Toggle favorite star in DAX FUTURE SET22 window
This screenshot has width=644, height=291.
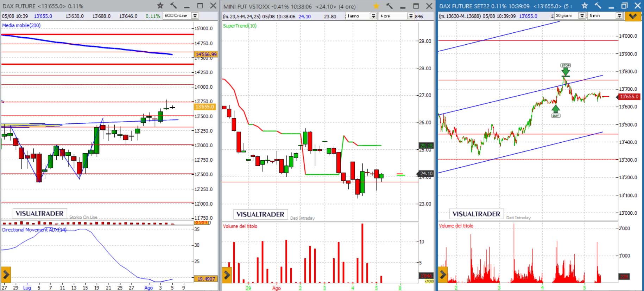[x=585, y=6]
